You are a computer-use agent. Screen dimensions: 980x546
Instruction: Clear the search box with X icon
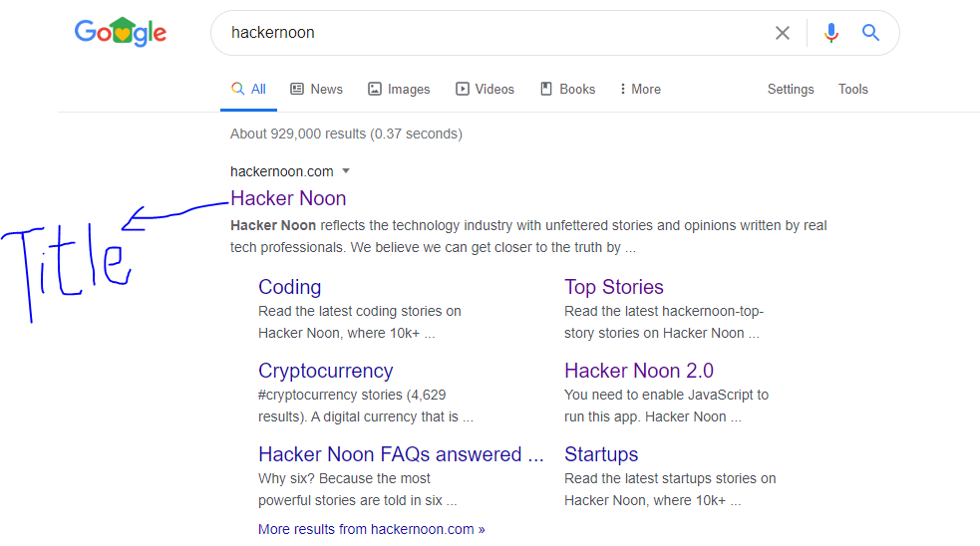[x=783, y=33]
